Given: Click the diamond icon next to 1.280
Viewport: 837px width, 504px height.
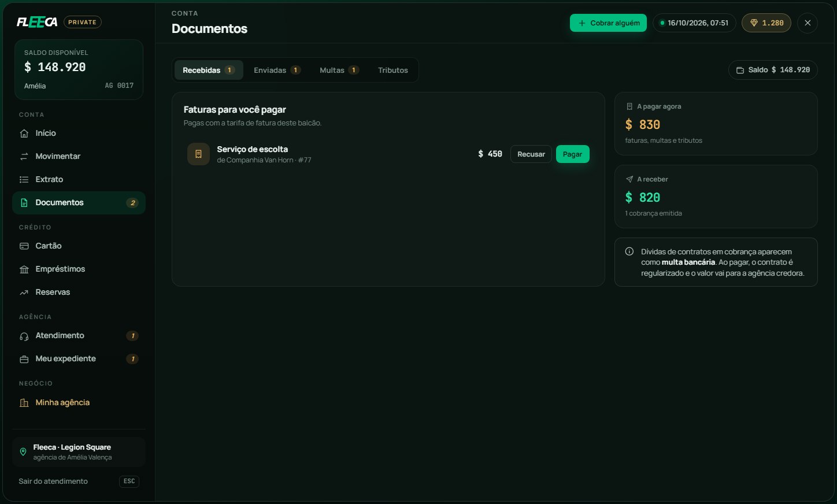Looking at the screenshot, I should 754,23.
